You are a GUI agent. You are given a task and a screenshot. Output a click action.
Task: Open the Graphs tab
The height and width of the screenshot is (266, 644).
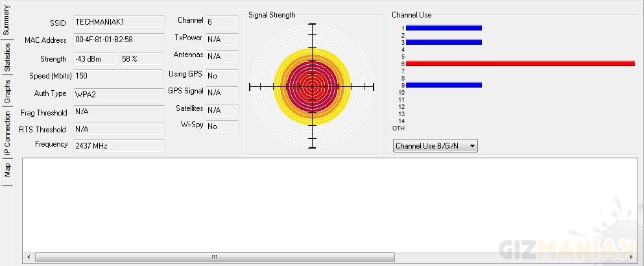[7, 91]
